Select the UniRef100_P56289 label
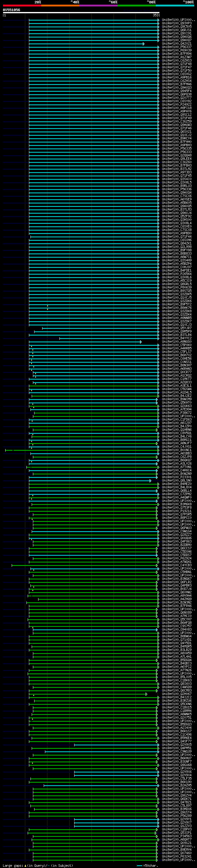Image resolution: width=197 pixels, height=868 pixels. (177, 816)
